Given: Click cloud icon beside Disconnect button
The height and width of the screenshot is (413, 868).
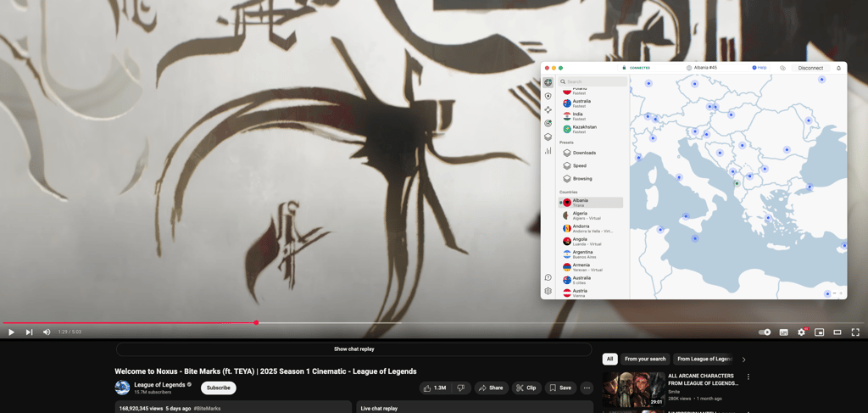Looking at the screenshot, I should click(782, 68).
